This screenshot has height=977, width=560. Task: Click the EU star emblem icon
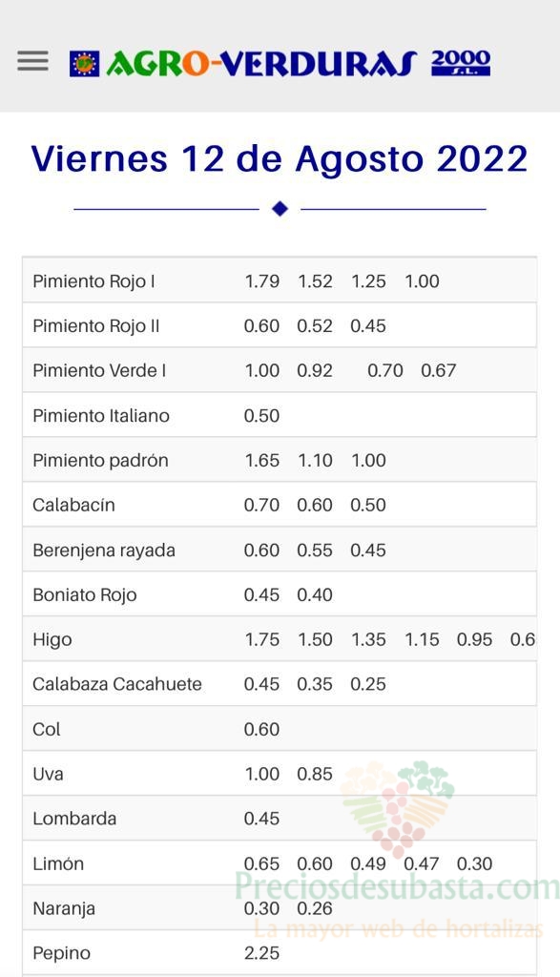pos(84,64)
